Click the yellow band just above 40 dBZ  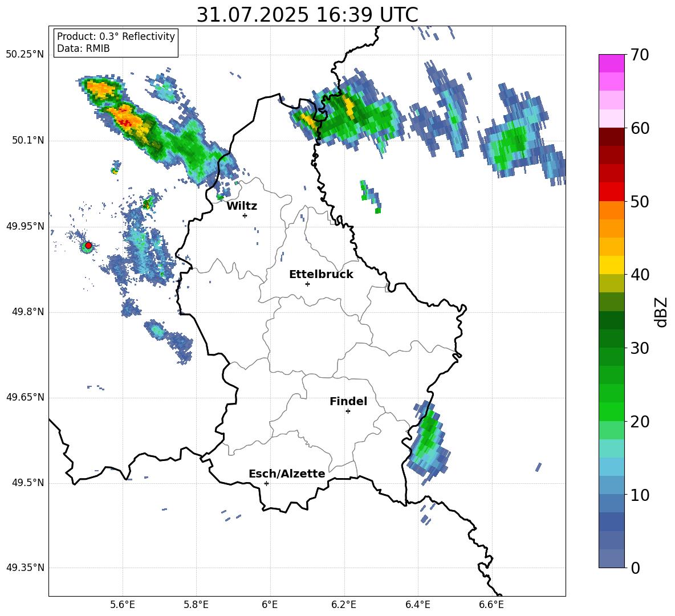[x=611, y=265]
